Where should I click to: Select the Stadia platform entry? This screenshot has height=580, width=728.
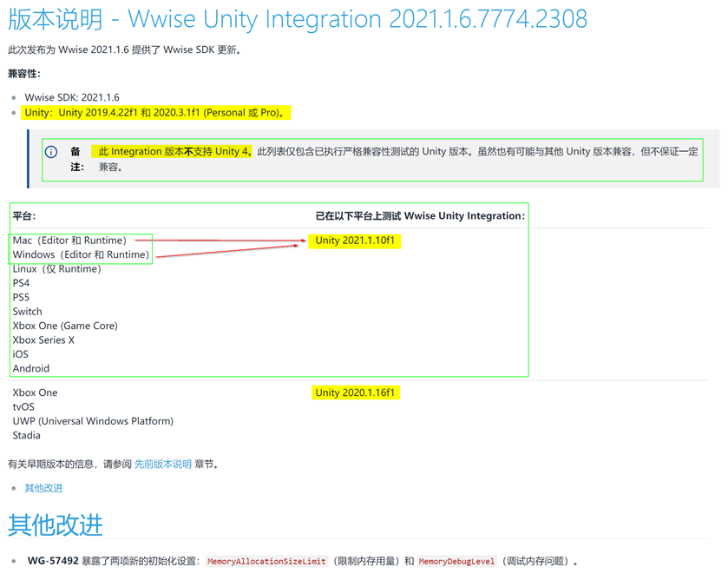[x=26, y=435]
